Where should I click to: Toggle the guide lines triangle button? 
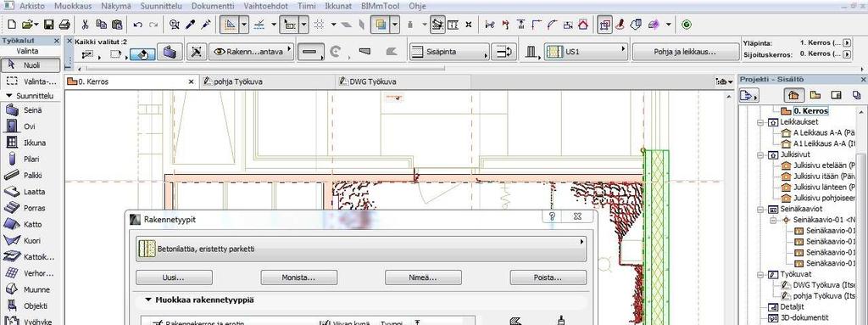tap(229, 25)
